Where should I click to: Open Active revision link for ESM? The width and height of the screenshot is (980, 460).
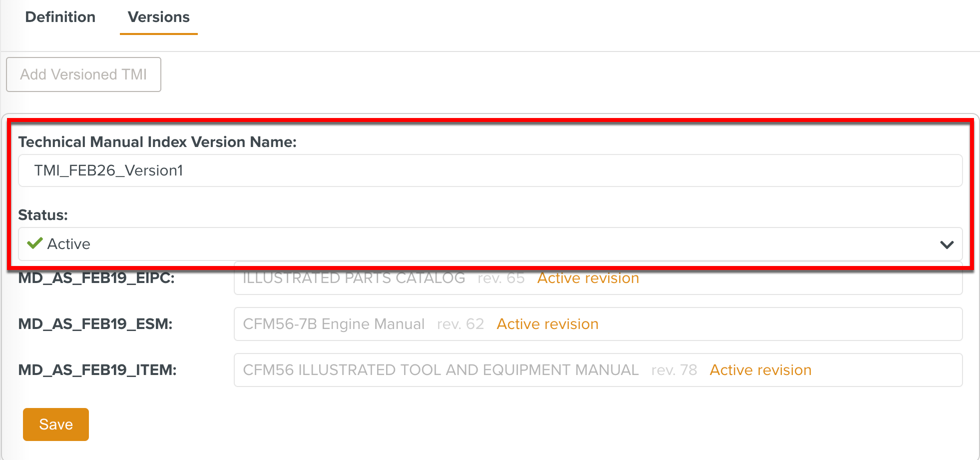pyautogui.click(x=547, y=324)
